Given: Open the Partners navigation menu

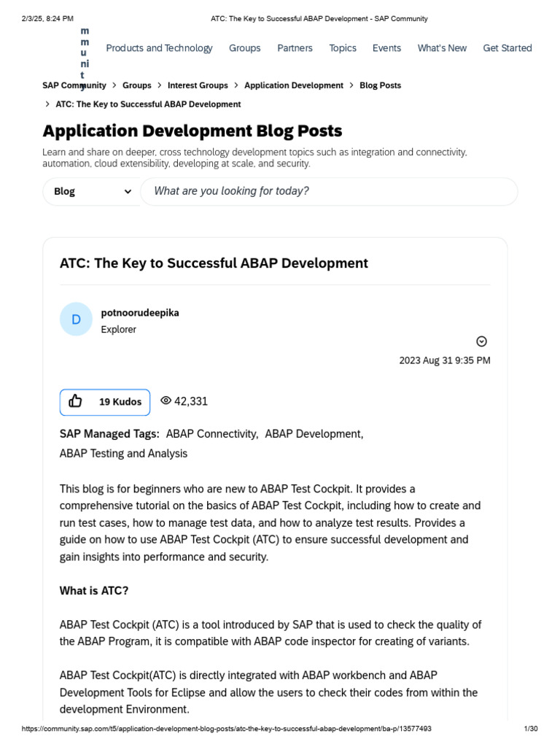Looking at the screenshot, I should click(295, 48).
